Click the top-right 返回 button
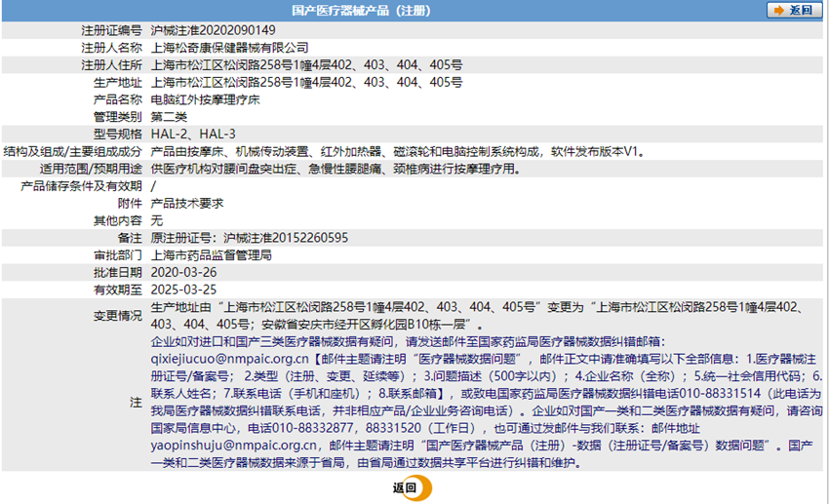829x504 pixels. [x=792, y=11]
